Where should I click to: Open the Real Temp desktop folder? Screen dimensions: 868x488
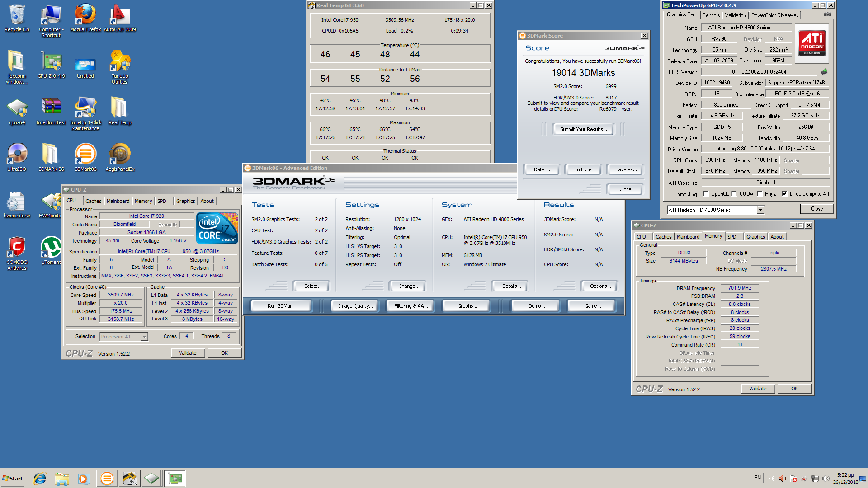120,111
